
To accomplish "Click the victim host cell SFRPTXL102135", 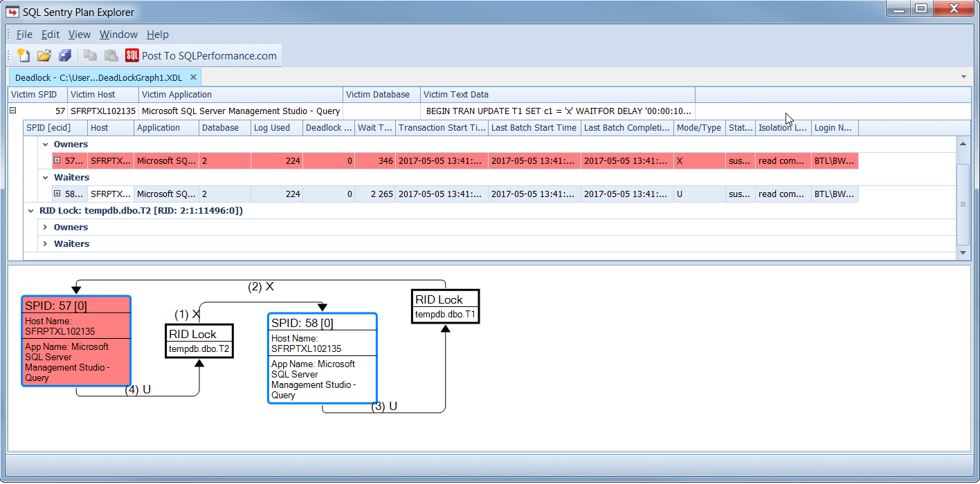I will click(x=103, y=111).
